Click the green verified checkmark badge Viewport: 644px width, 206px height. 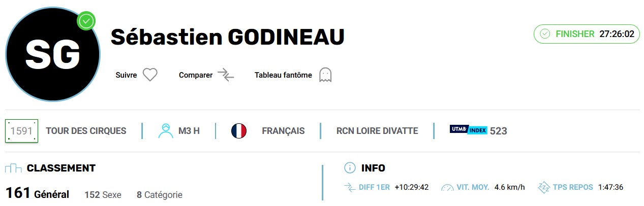pos(86,21)
